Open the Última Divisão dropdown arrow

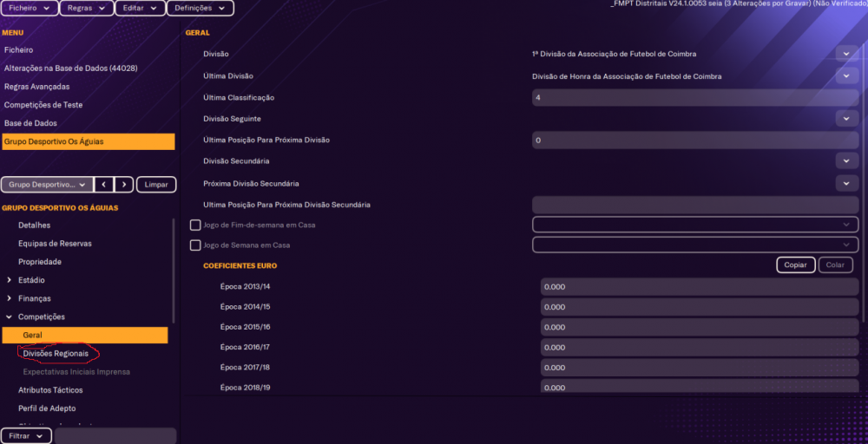tap(846, 75)
